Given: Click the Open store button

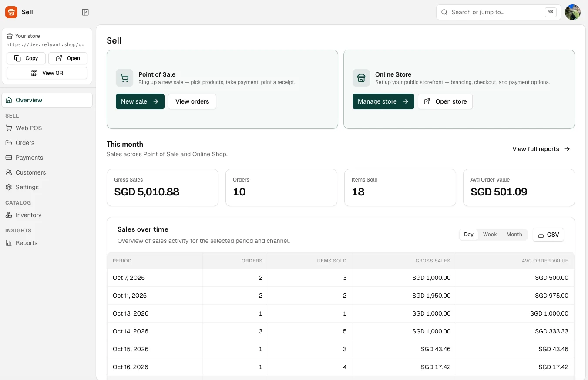Looking at the screenshot, I should pyautogui.click(x=445, y=101).
